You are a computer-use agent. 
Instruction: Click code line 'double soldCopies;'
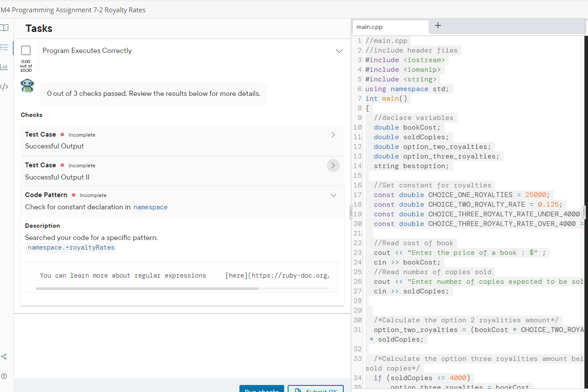[x=411, y=137]
